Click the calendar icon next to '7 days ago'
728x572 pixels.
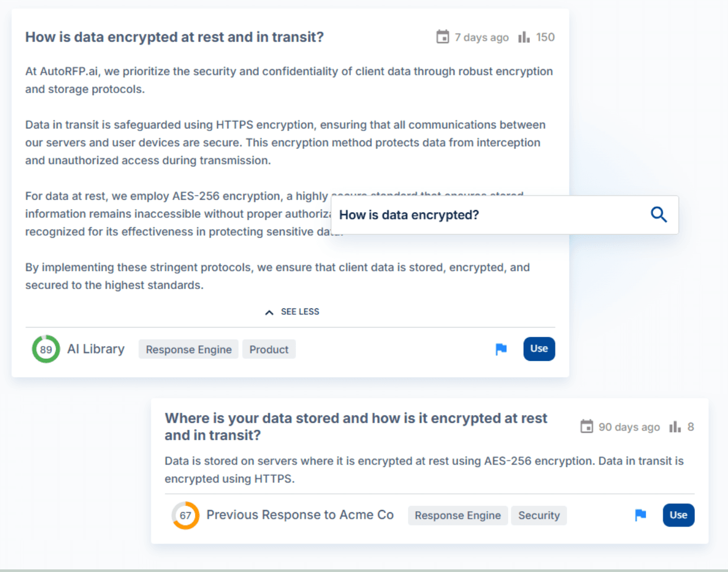pyautogui.click(x=443, y=37)
